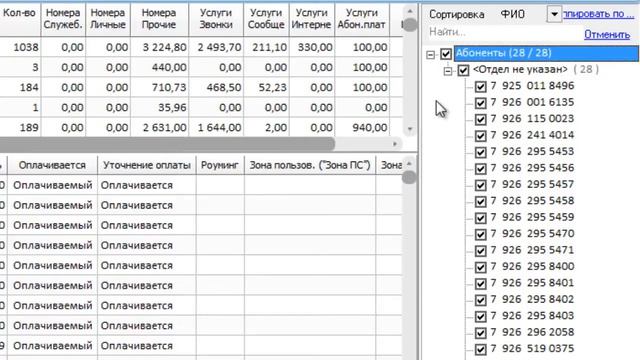This screenshot has width=640, height=360.
Task: Uncheck subscriber 7 925 011 8496
Action: pyautogui.click(x=480, y=87)
